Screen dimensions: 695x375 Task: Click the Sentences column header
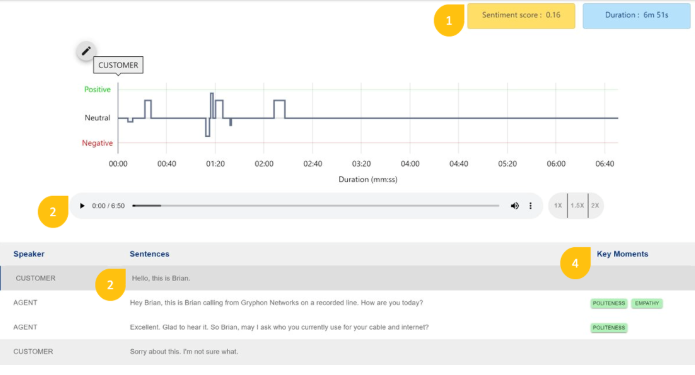coord(149,254)
